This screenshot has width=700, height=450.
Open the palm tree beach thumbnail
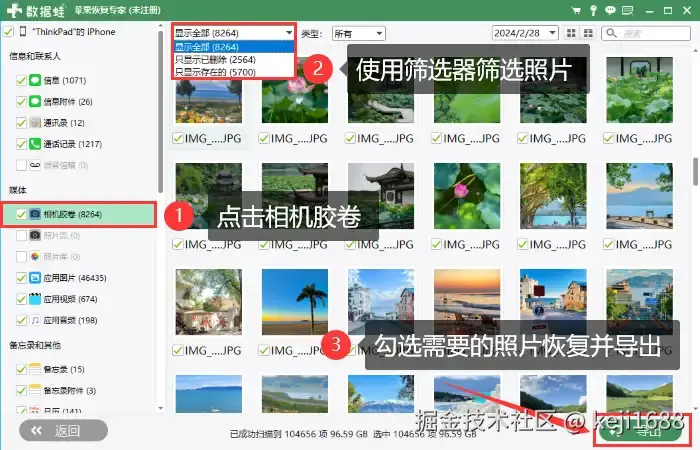pyautogui.click(x=295, y=302)
